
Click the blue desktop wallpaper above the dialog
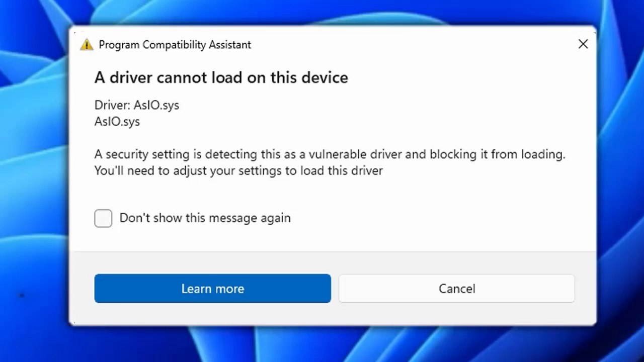(322, 12)
